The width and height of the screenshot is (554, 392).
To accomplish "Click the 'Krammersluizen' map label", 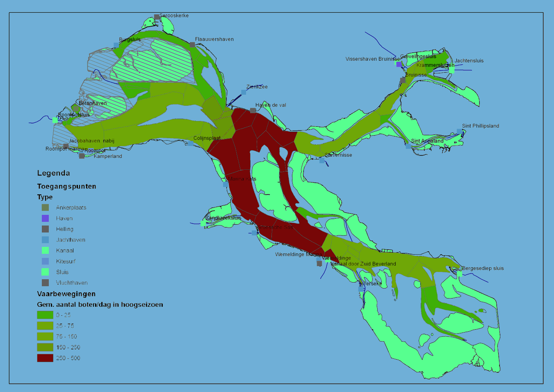I will [435, 65].
